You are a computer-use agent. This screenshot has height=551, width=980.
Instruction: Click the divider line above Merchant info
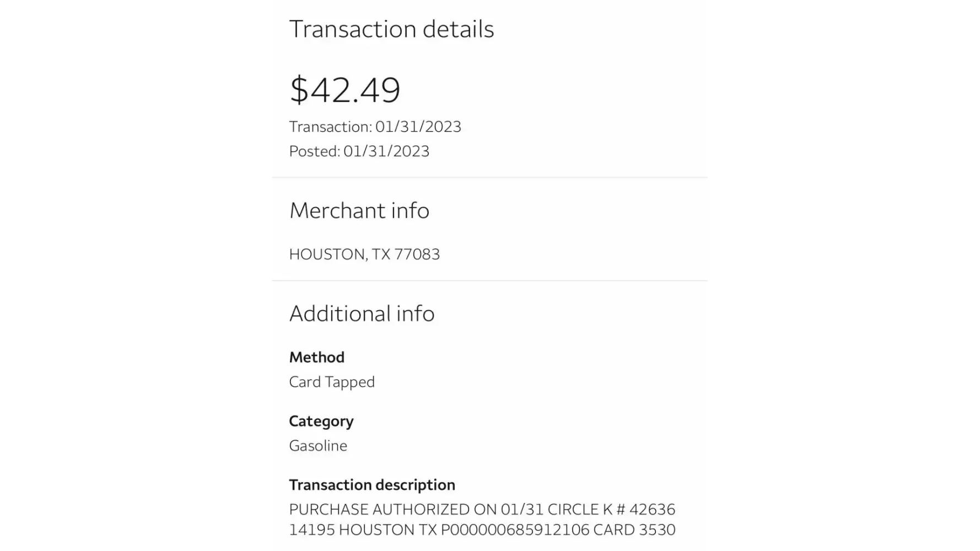tap(489, 177)
